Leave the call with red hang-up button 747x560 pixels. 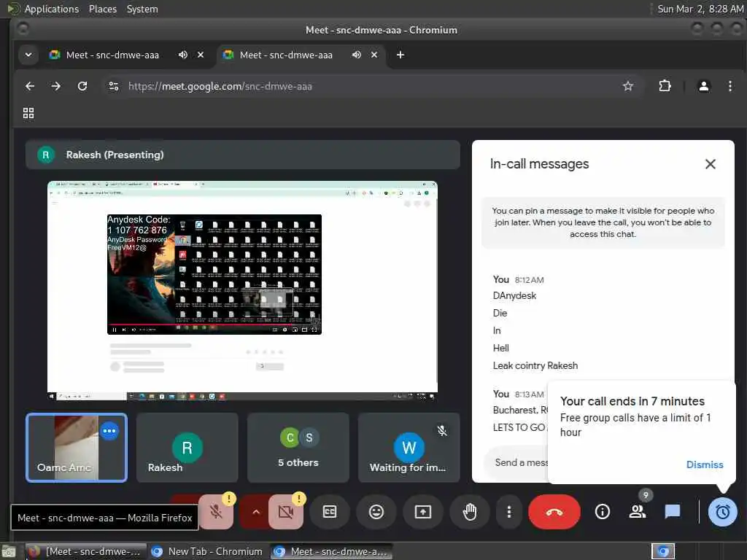point(554,512)
